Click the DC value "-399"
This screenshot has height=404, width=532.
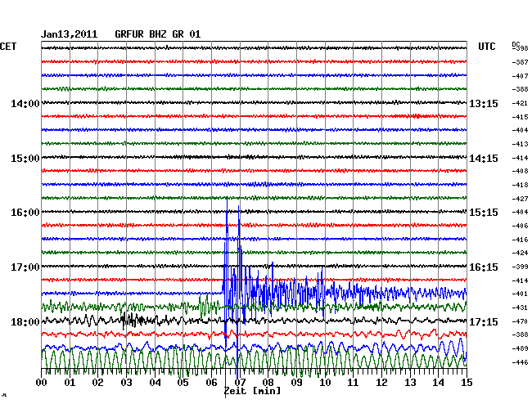point(520,267)
